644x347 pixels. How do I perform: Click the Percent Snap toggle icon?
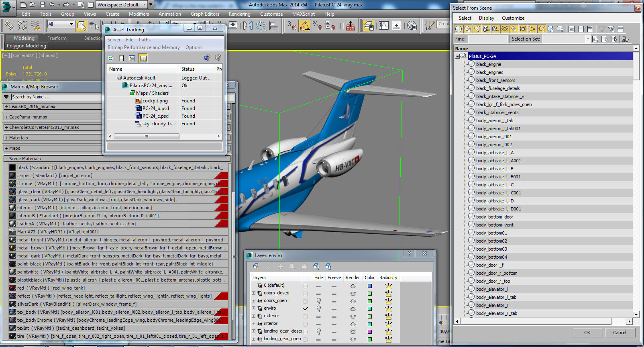pos(318,26)
